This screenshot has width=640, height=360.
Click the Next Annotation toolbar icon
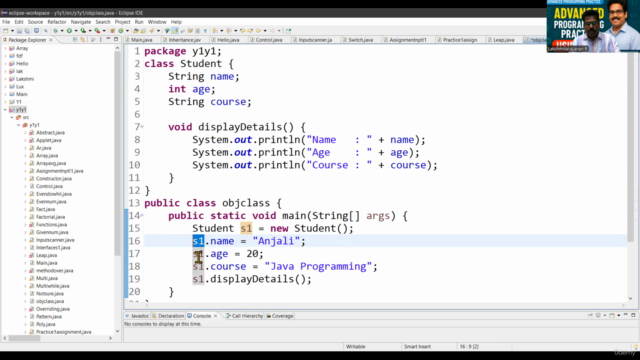tap(214, 31)
